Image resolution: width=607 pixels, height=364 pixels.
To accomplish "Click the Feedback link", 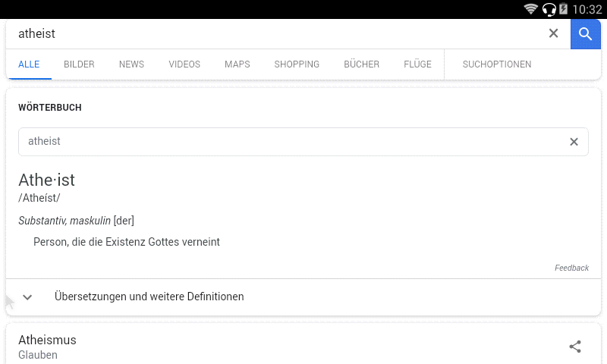I will [571, 268].
